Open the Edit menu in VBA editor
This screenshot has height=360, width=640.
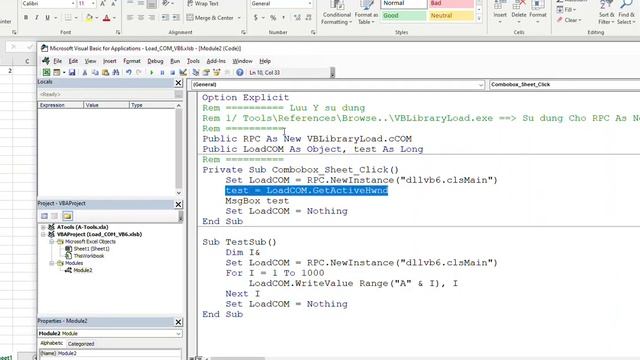click(x=73, y=61)
